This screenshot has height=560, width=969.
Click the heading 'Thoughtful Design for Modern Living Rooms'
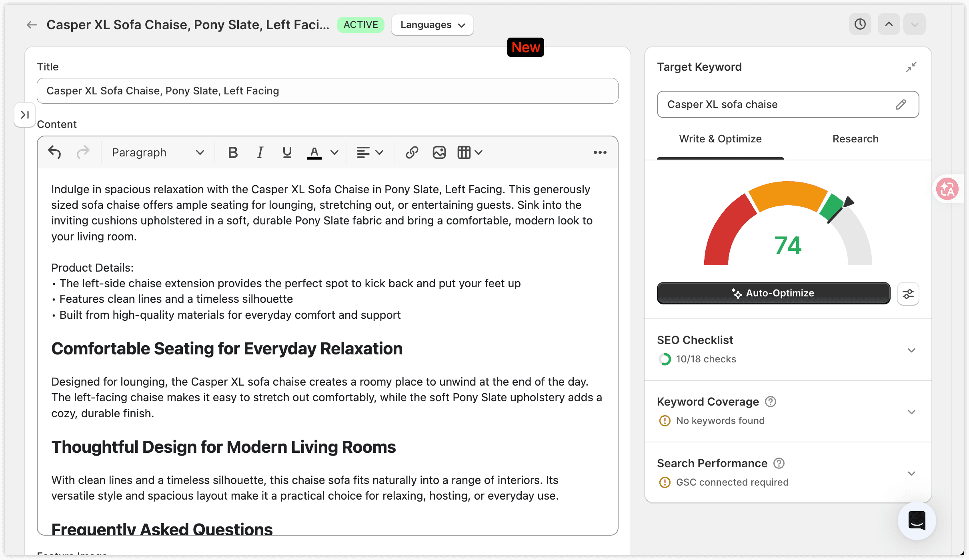pyautogui.click(x=224, y=447)
